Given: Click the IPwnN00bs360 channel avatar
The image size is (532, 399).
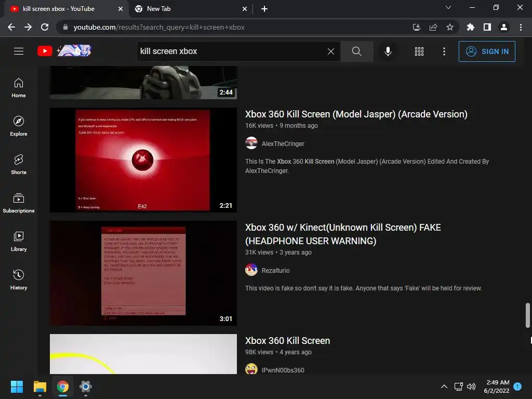Looking at the screenshot, I should 251,369.
